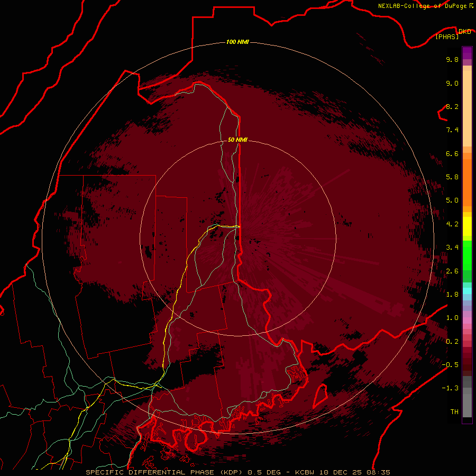
Task: Select the 1.0 value on the color scale
Action: (452, 318)
